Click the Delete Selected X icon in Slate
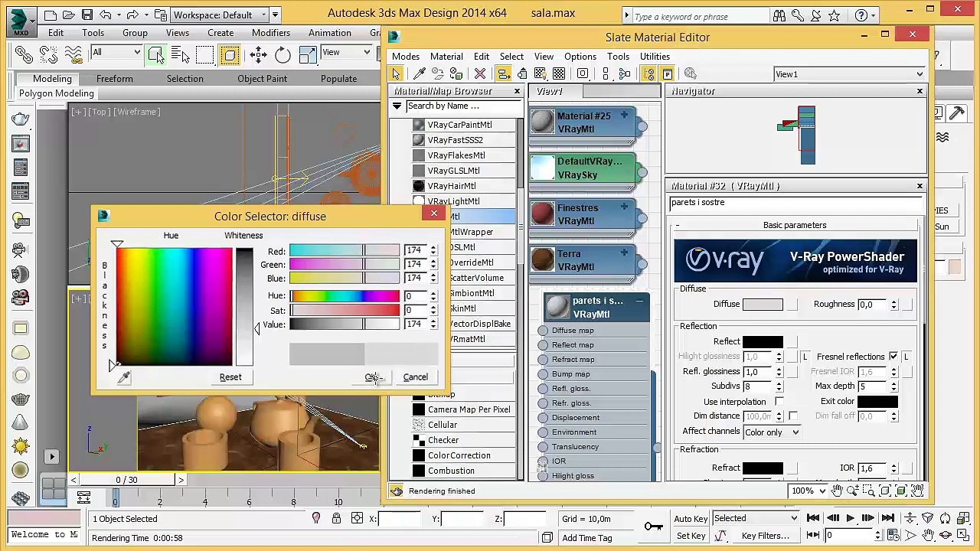This screenshot has width=980, height=551. pos(480,73)
